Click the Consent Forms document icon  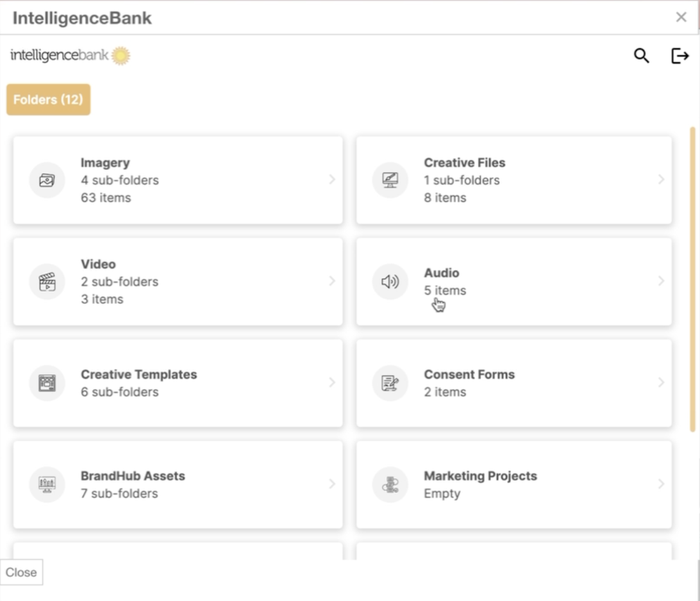(x=390, y=383)
